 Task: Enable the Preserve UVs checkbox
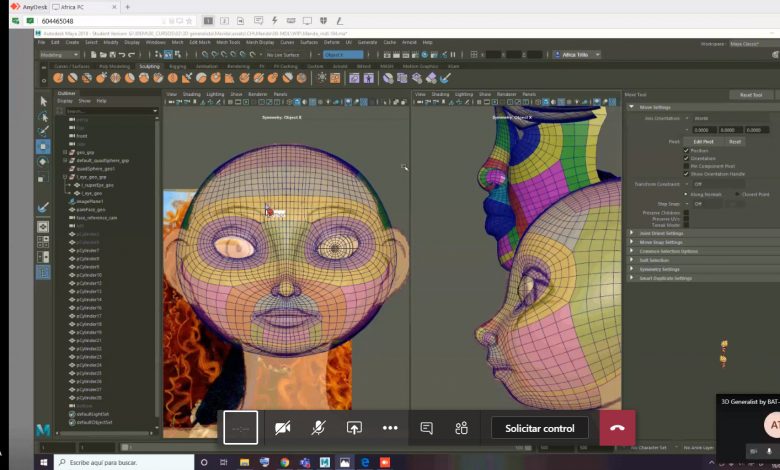[686, 219]
